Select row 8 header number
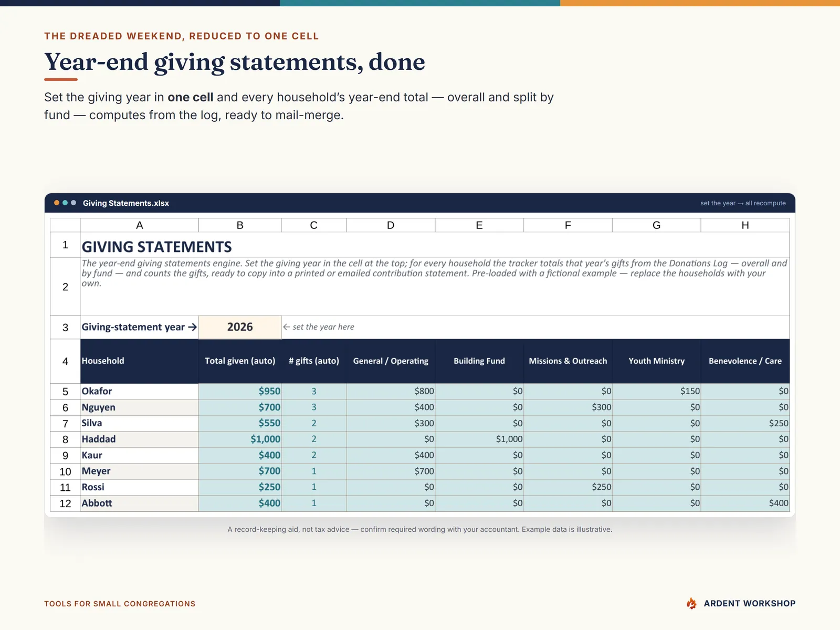 (x=65, y=439)
